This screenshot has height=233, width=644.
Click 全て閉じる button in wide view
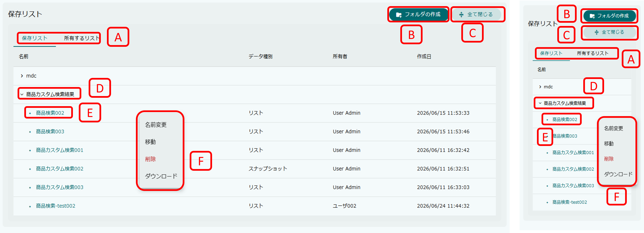(x=476, y=15)
